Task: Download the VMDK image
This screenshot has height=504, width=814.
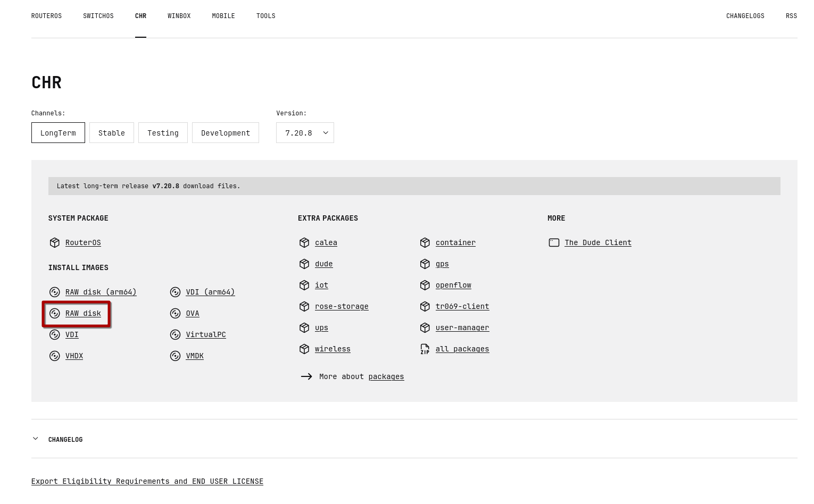Action: 195,356
